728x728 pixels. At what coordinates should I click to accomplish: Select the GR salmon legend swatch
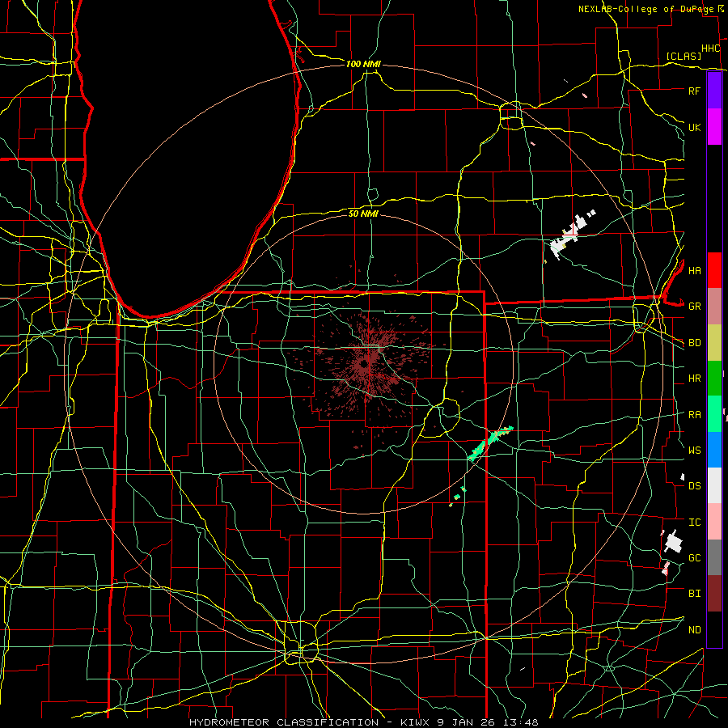tap(714, 306)
